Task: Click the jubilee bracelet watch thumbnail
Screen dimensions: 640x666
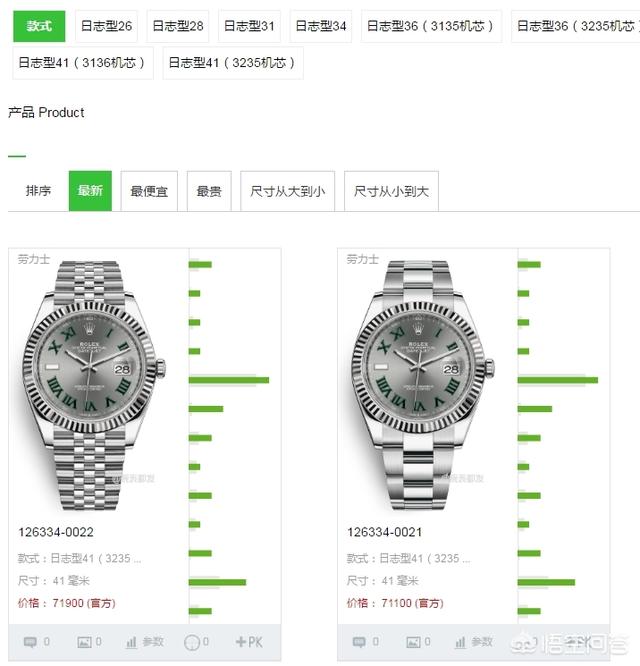Action: point(92,385)
